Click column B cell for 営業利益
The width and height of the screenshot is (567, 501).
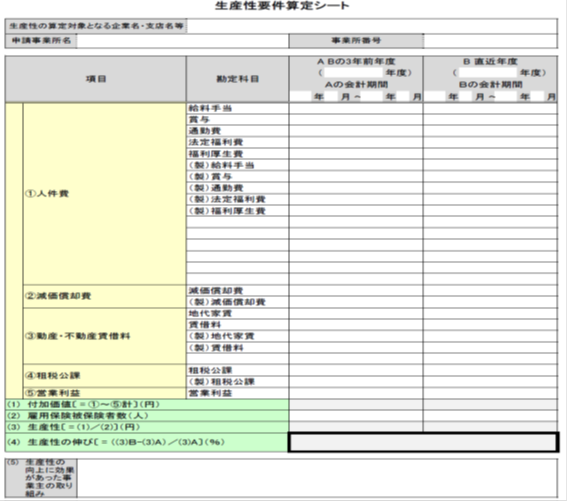pos(490,393)
